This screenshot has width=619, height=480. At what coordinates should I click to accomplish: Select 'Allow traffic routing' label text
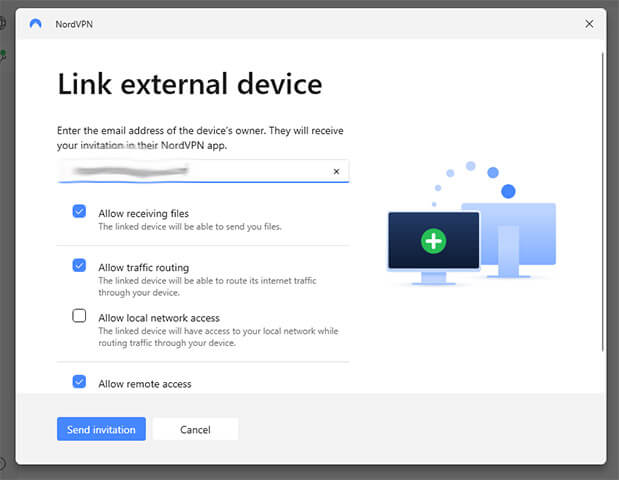[x=144, y=268]
